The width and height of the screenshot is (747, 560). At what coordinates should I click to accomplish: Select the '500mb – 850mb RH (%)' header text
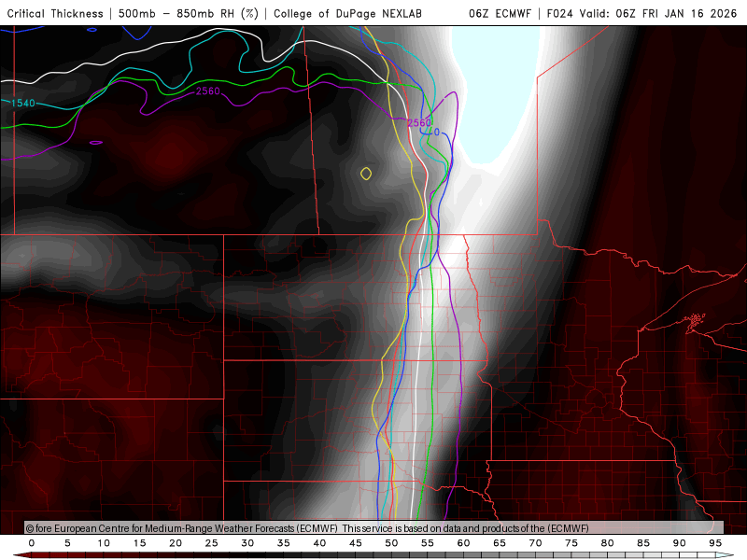click(189, 13)
